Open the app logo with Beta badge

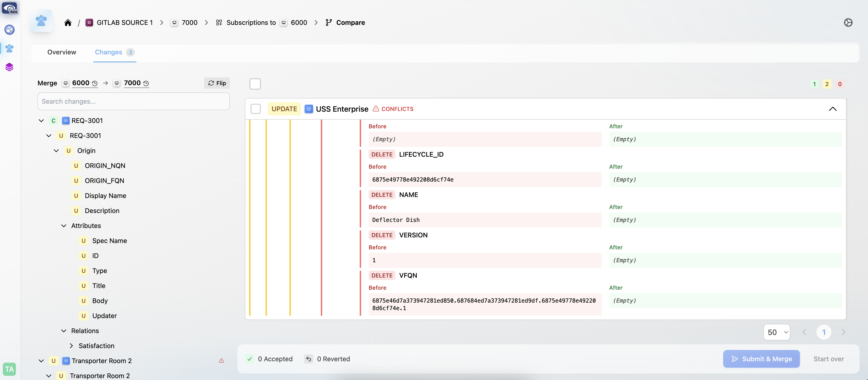(10, 8)
